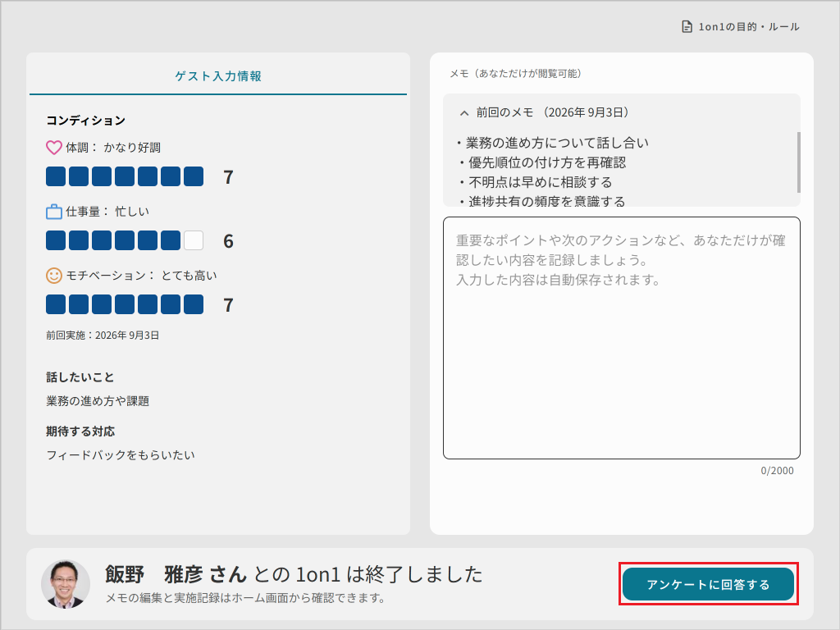Image resolution: width=840 pixels, height=630 pixels.
Task: Click the 前回実施:2026年 9月3日 text
Action: (x=103, y=336)
